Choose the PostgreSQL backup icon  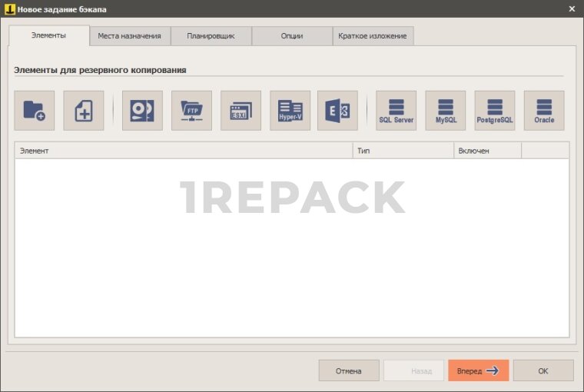point(495,111)
